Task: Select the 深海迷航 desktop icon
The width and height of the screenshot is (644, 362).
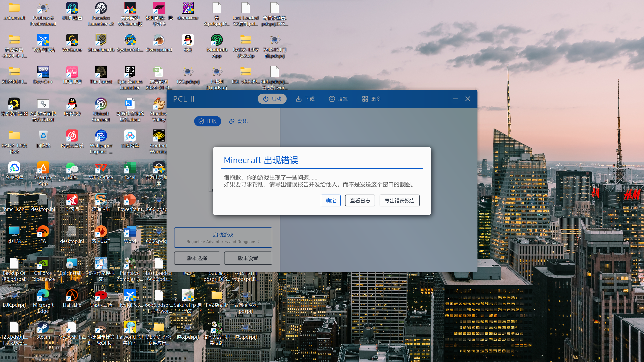Action: pos(101,203)
